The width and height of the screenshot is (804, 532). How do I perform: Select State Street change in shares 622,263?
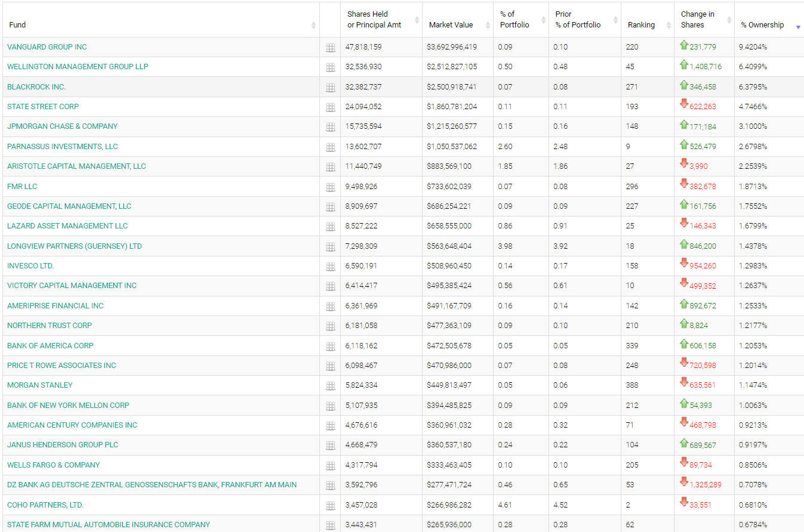pos(703,107)
